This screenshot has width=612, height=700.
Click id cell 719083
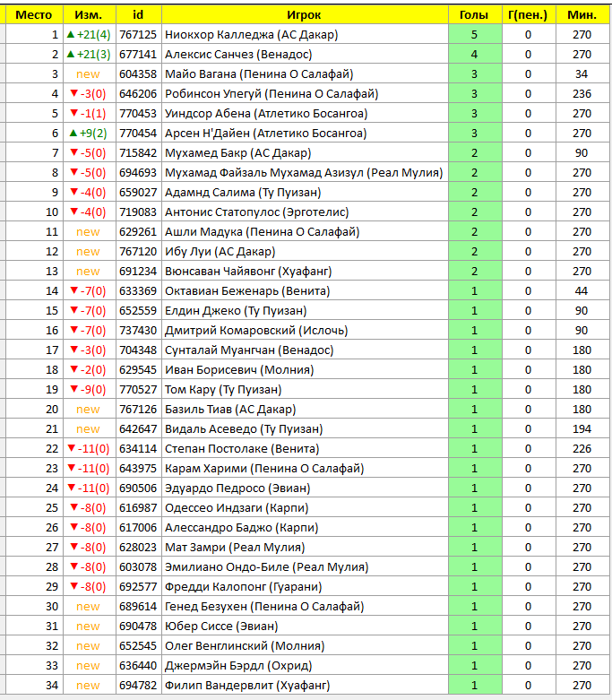(x=138, y=212)
